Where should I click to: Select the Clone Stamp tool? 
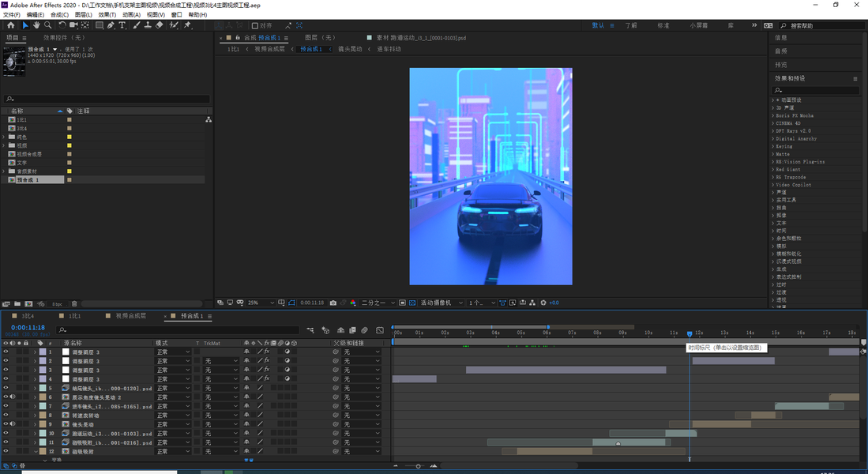click(x=148, y=25)
